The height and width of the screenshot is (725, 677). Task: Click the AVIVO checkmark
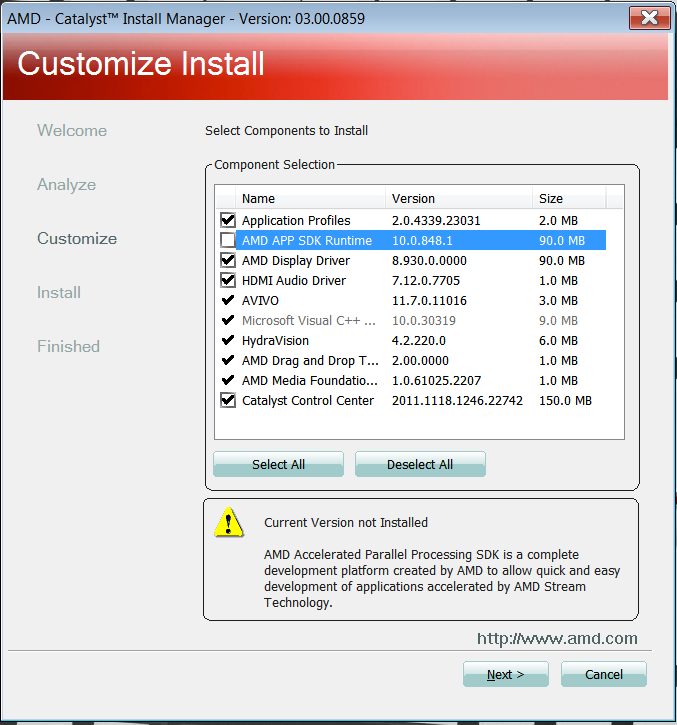228,300
